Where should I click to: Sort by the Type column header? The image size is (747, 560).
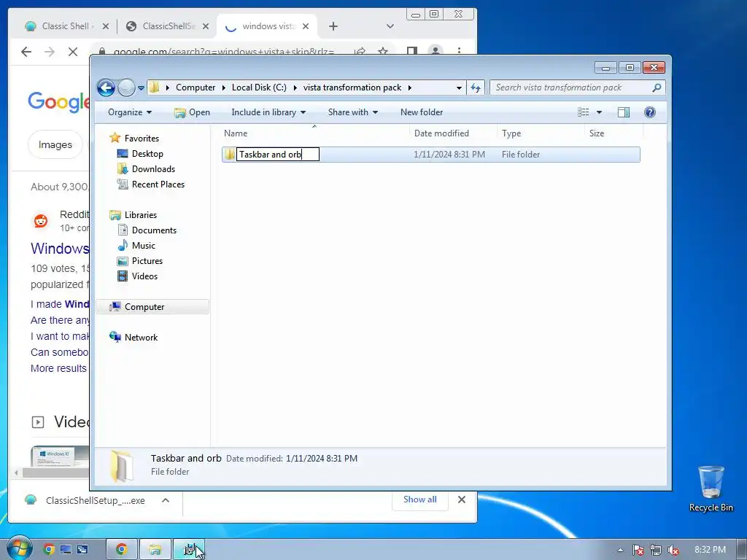[x=541, y=133]
